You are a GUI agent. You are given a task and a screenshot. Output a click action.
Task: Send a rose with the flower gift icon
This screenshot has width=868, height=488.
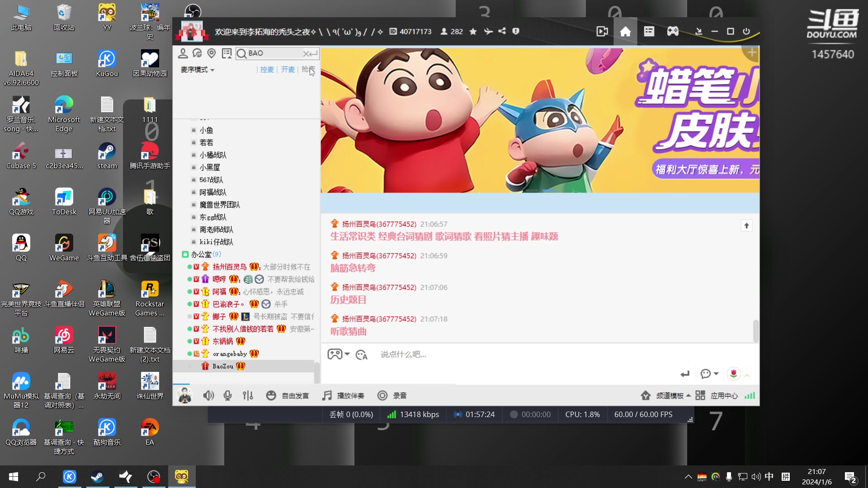point(733,374)
